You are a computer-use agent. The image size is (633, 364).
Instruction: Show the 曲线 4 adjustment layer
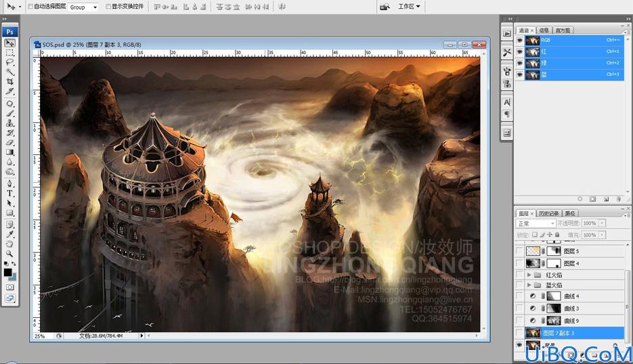519,296
